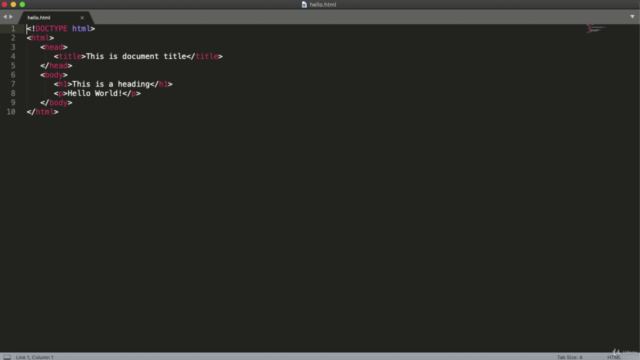Image resolution: width=640 pixels, height=360 pixels.
Task: Go to previous tab with left arrow
Action: (5, 17)
